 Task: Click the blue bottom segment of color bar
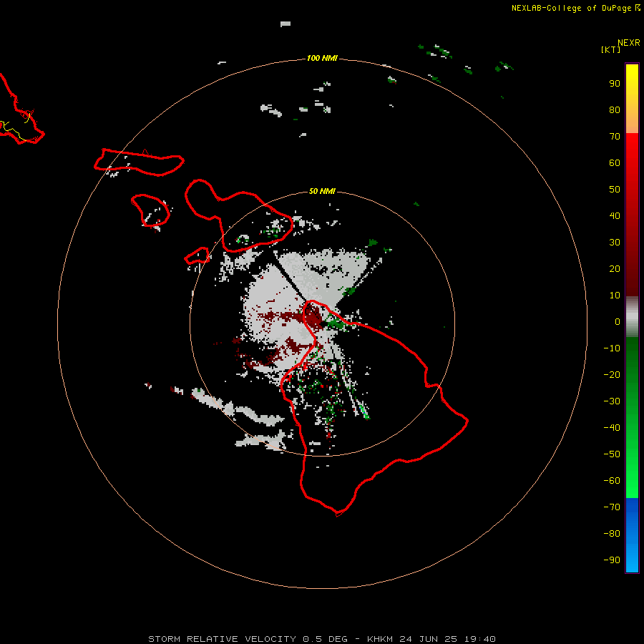(632, 535)
